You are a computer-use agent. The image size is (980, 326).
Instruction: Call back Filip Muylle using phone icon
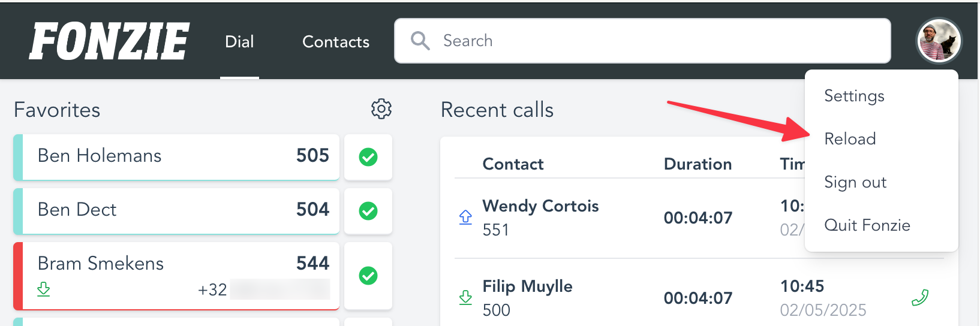coord(920,297)
